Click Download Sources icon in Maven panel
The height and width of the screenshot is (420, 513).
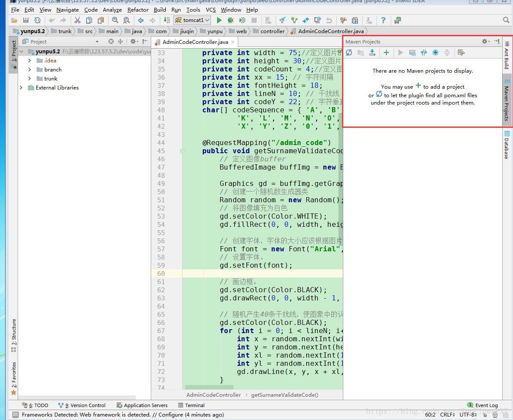tap(372, 52)
